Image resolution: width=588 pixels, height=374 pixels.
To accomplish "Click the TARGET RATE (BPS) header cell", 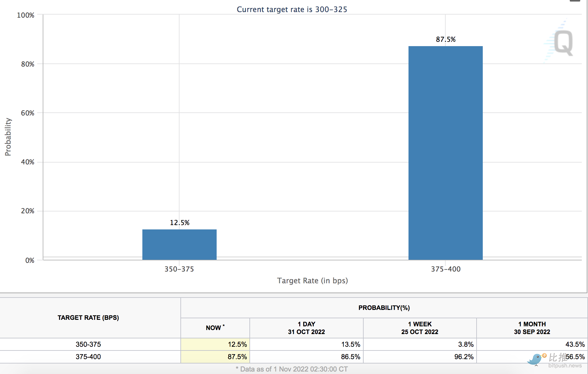I will (x=88, y=318).
